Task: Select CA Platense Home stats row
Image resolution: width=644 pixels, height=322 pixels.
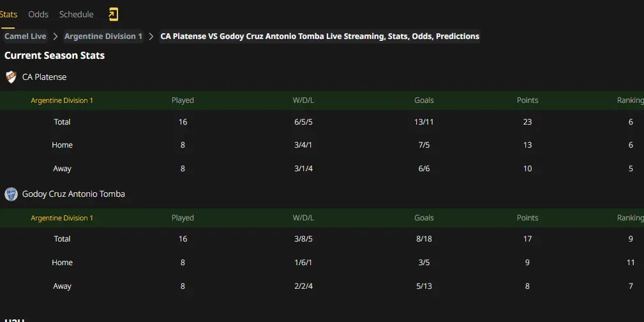Action: pos(322,145)
